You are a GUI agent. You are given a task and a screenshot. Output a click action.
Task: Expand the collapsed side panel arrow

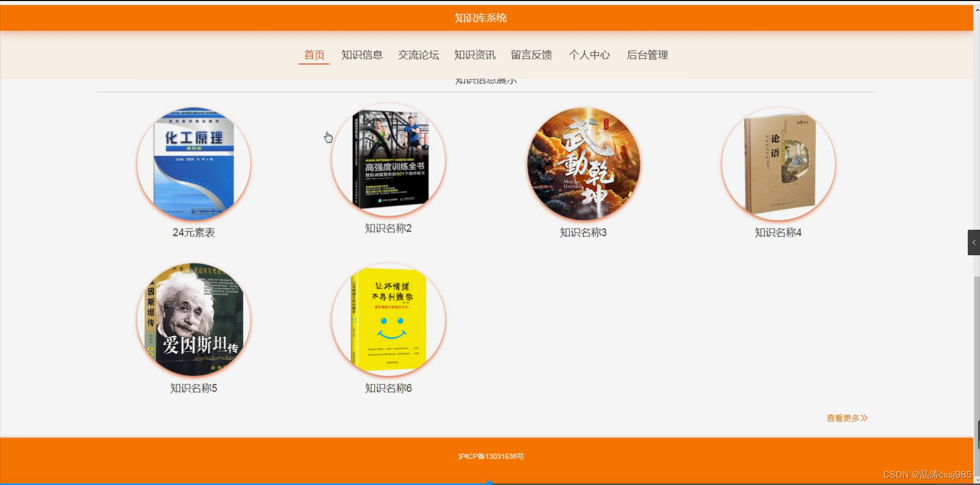(x=974, y=242)
